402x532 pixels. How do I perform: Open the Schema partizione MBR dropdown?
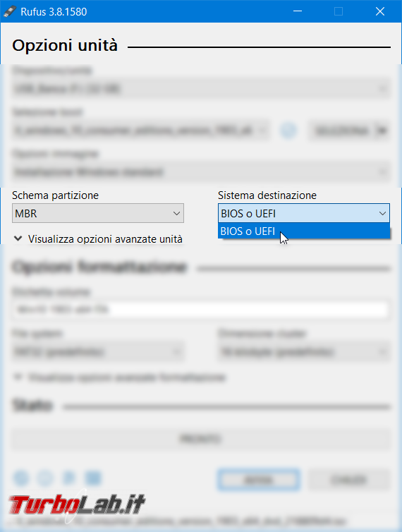(x=98, y=213)
